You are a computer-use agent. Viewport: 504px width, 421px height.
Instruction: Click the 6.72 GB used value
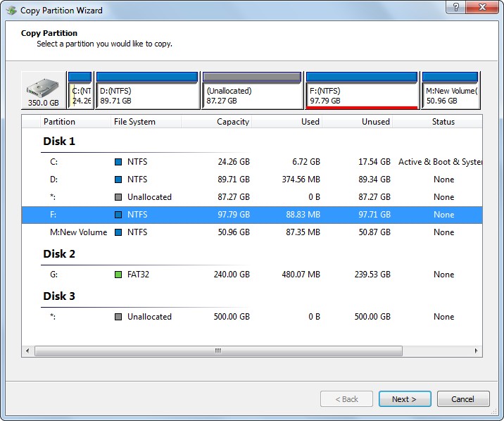pyautogui.click(x=306, y=162)
